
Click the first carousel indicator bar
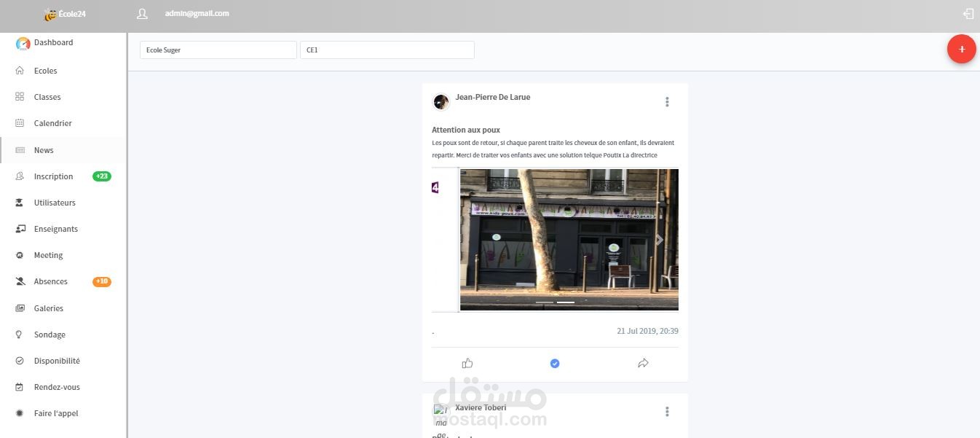click(x=545, y=302)
